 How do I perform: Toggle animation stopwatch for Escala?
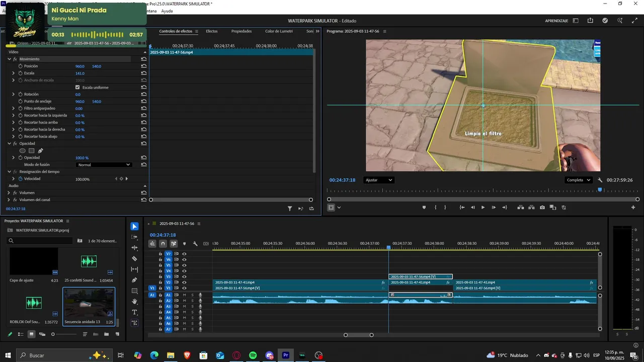point(21,73)
